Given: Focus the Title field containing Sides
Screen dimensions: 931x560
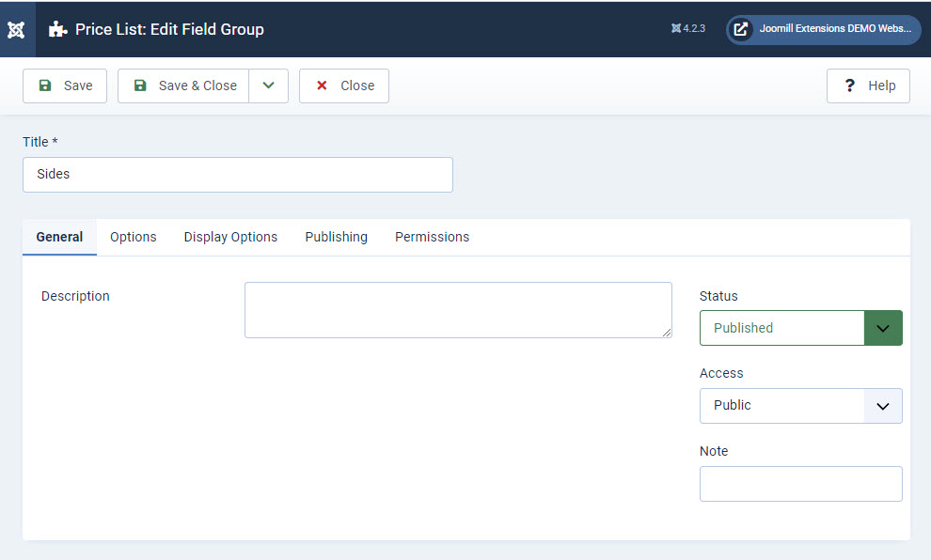Looking at the screenshot, I should point(237,175).
